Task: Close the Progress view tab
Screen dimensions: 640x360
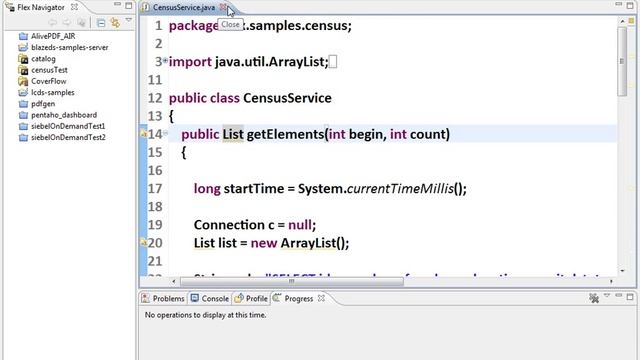Action: 321,298
